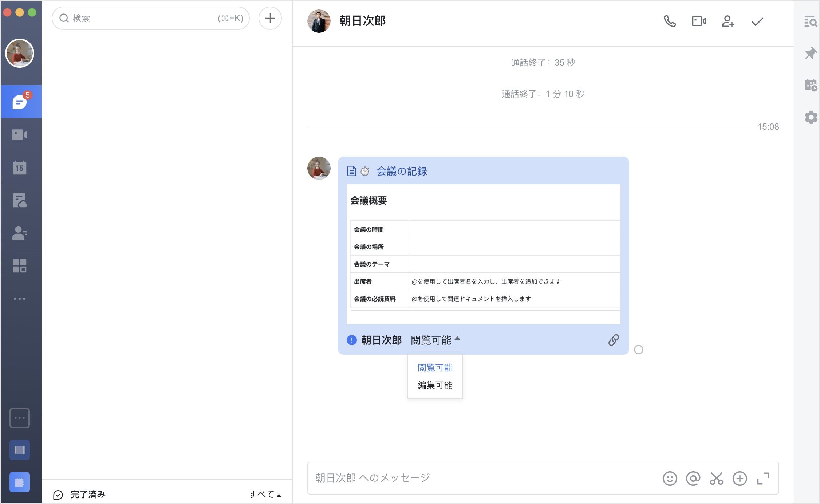Open the Calendar app in the sidebar
820x504 pixels.
pos(20,168)
